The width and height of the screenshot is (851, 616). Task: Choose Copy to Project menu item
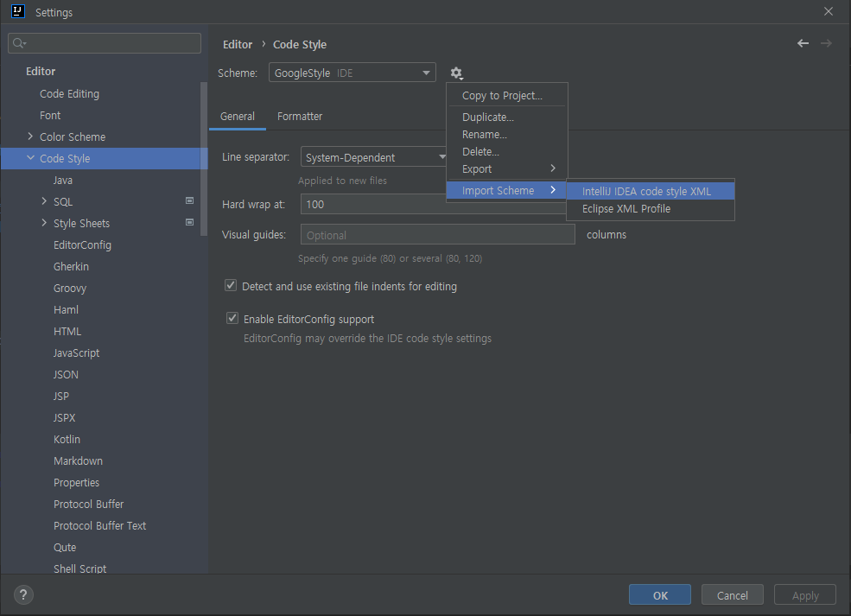tap(507, 96)
